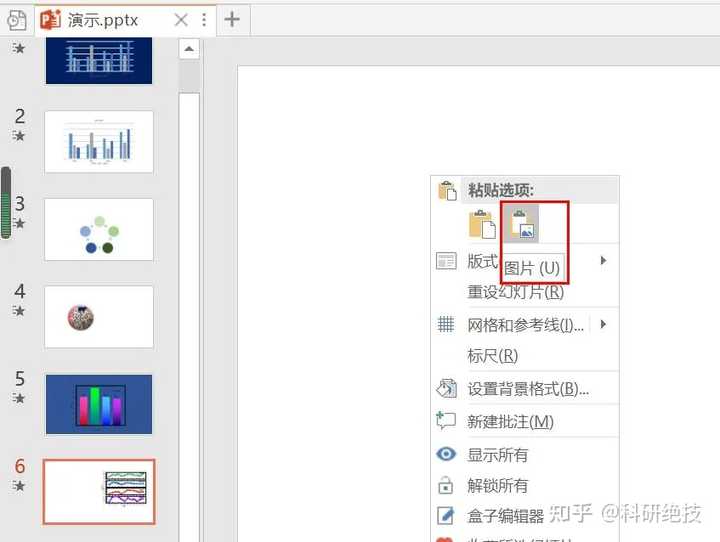Add a new tab with the plus button
720x542 pixels.
click(x=232, y=19)
